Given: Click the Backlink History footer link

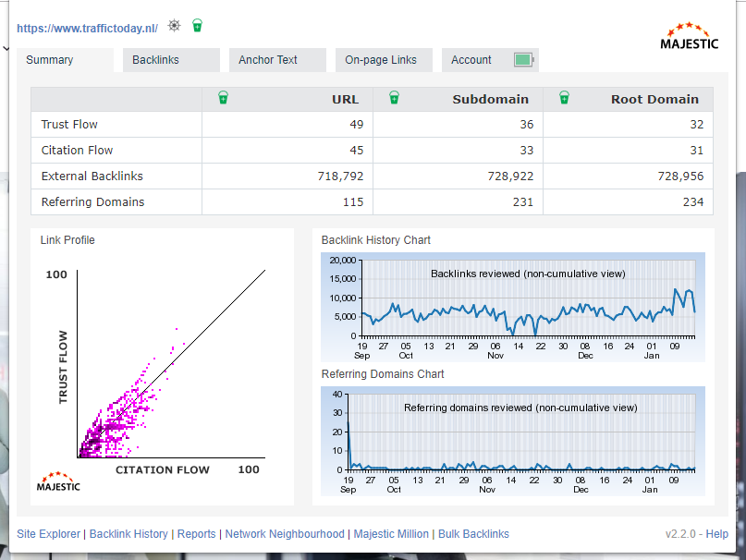Looking at the screenshot, I should [128, 534].
